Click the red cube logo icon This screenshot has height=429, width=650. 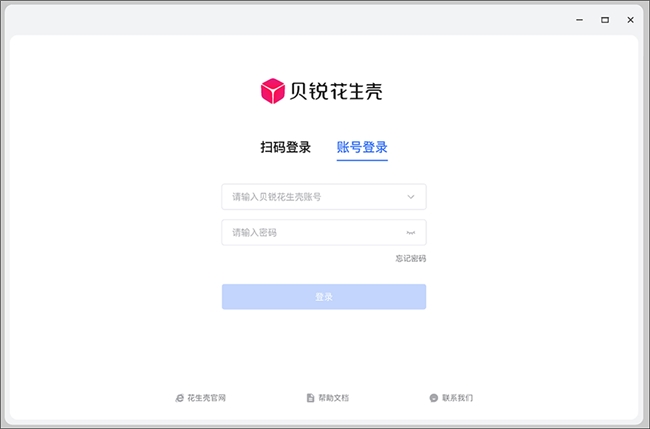point(273,91)
